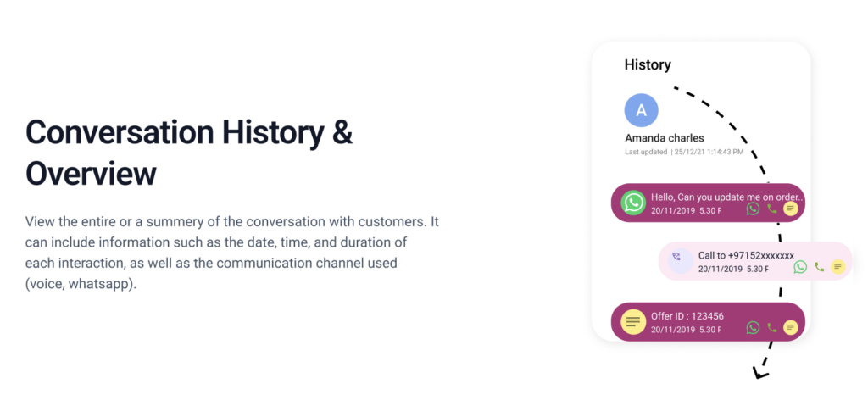
Task: Click small WhatsApp icon in the Hello message row
Action: 753,209
